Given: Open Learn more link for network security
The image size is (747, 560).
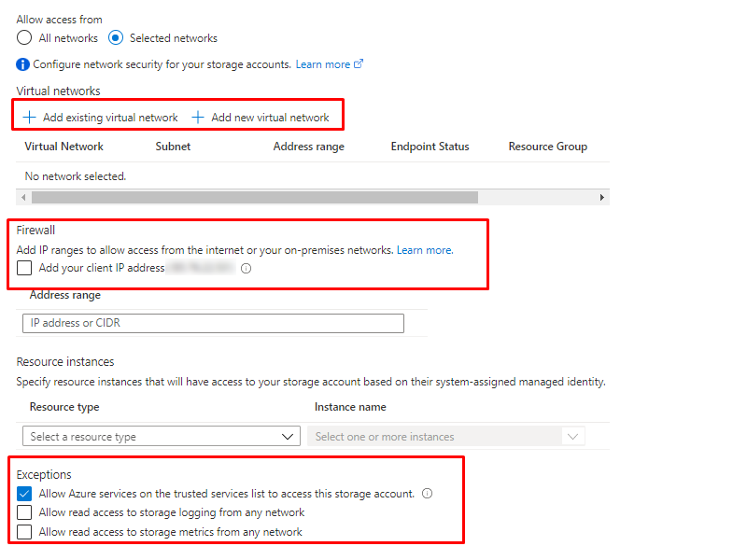Looking at the screenshot, I should tap(323, 64).
